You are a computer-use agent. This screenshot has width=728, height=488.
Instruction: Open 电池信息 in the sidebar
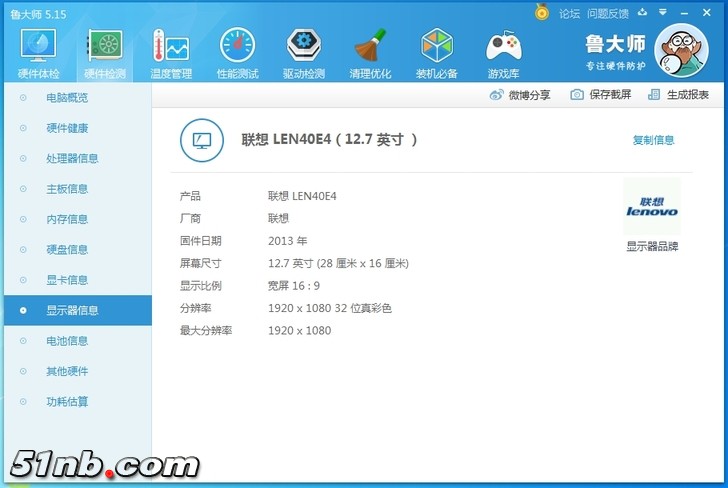pos(67,341)
